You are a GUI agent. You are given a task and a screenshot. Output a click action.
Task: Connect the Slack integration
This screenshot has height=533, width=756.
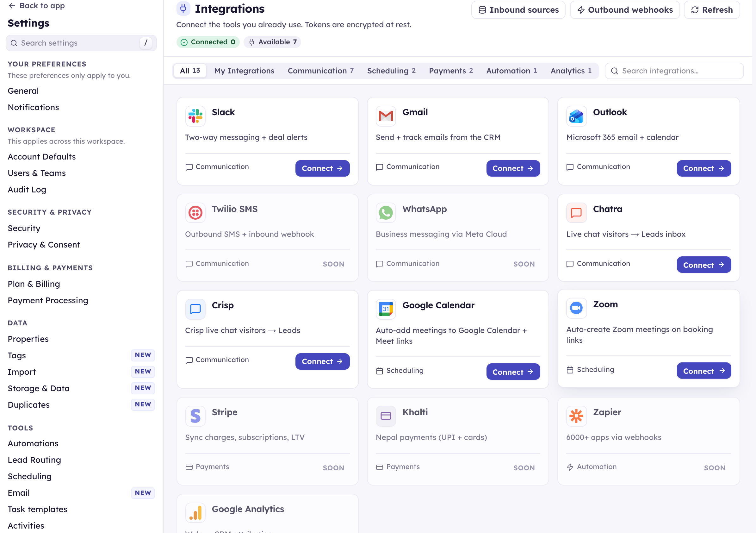tap(322, 168)
